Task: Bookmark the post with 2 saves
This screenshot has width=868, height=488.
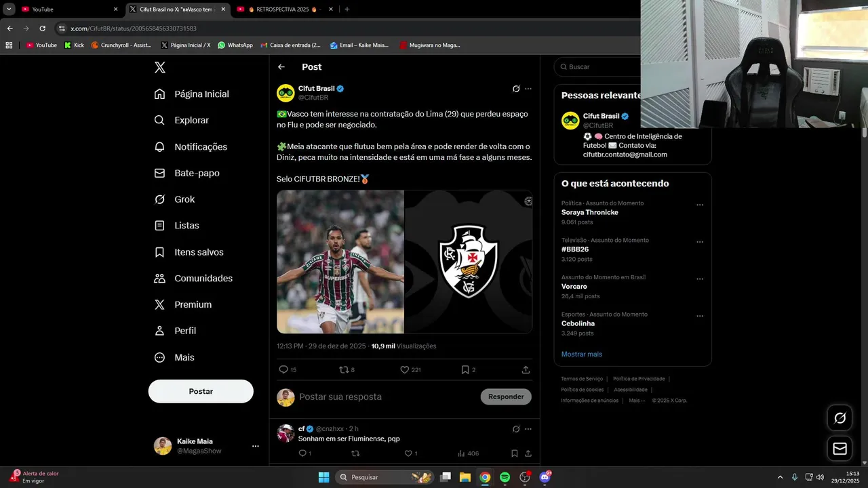Action: pyautogui.click(x=468, y=369)
